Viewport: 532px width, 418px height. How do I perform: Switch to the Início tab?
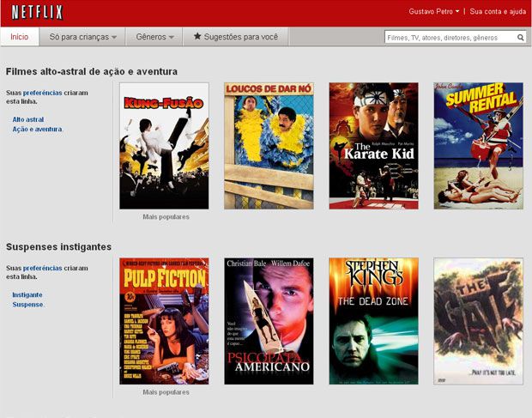click(x=19, y=37)
